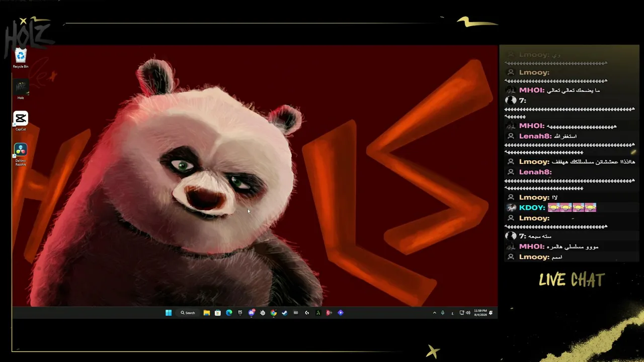Click MHOI's message 'ما يضحك تعالي تعالي'

tap(574, 90)
